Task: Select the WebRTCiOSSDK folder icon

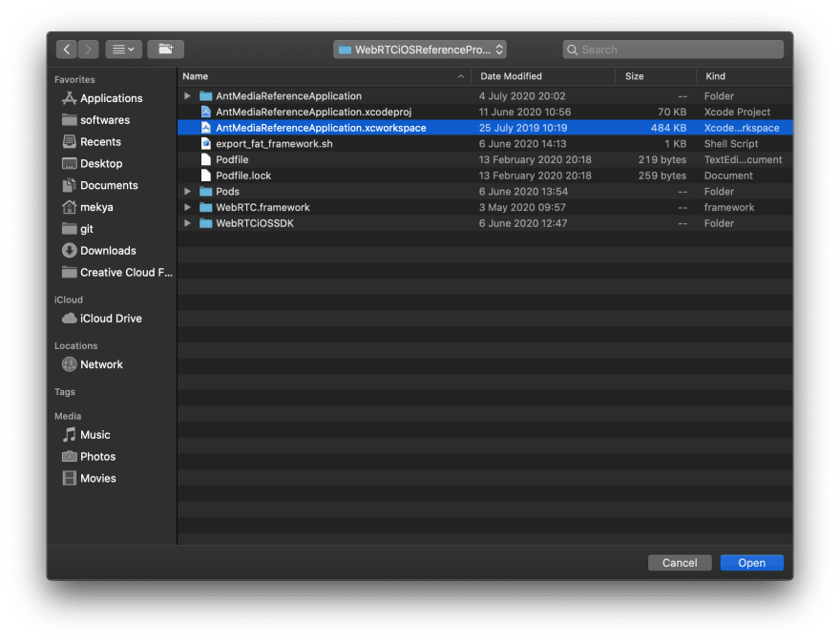Action: (x=206, y=223)
